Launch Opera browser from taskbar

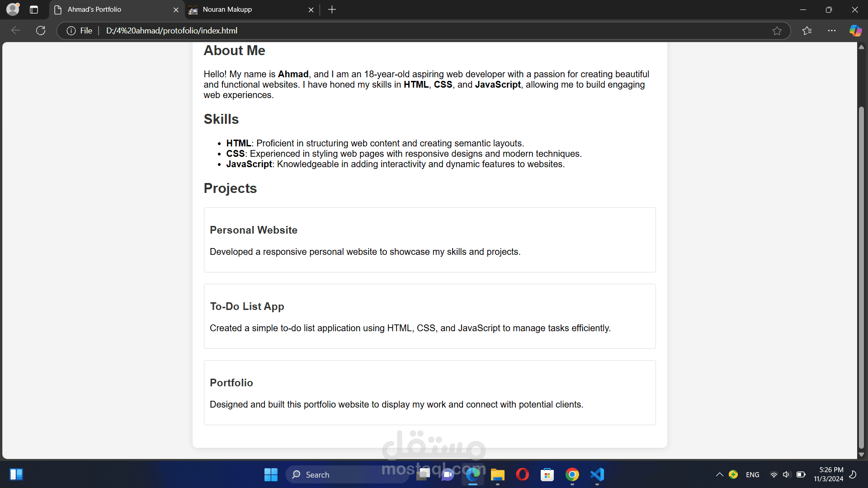tap(523, 474)
